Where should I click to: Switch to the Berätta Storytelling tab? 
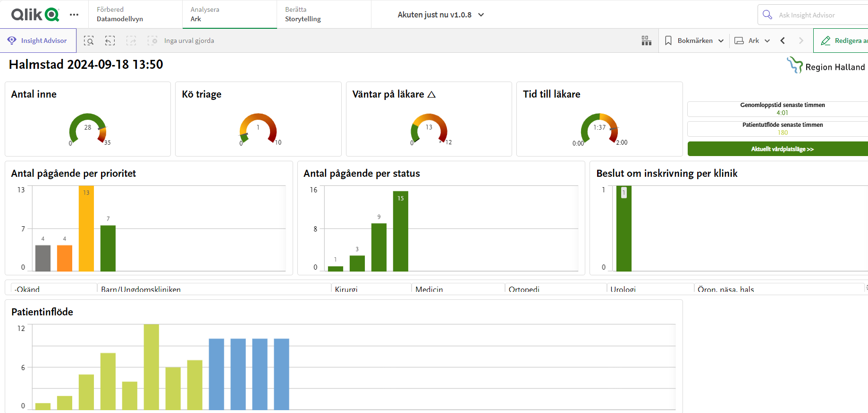point(324,14)
